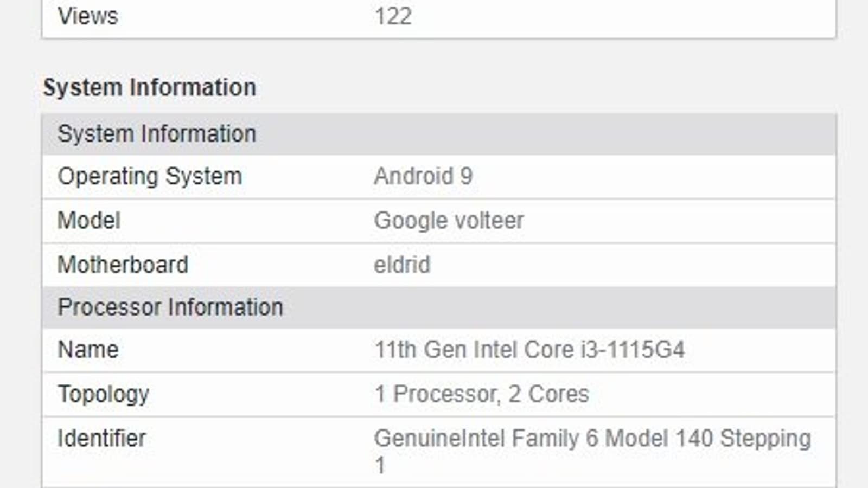The height and width of the screenshot is (488, 868).
Task: Click the wrapped '1' below GenuineIntel line
Action: [380, 465]
